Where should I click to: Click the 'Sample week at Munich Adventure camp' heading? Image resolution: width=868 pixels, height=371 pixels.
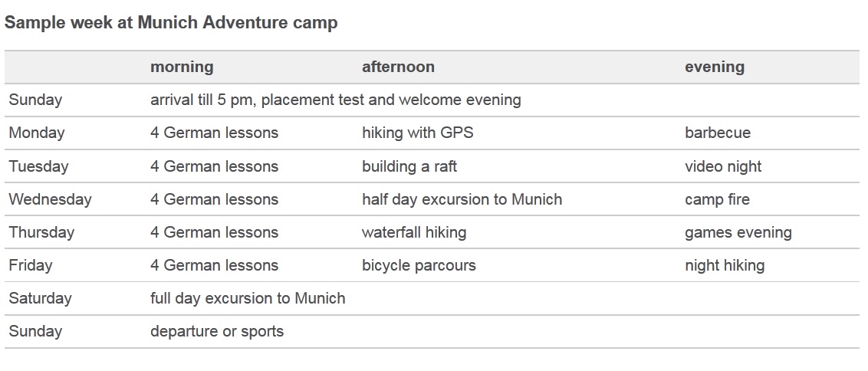click(x=170, y=23)
